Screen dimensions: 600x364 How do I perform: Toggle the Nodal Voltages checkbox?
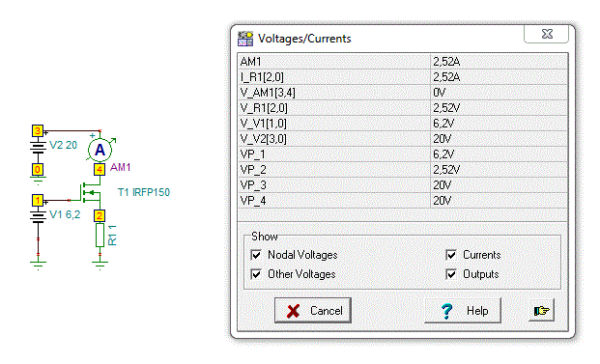pos(256,255)
